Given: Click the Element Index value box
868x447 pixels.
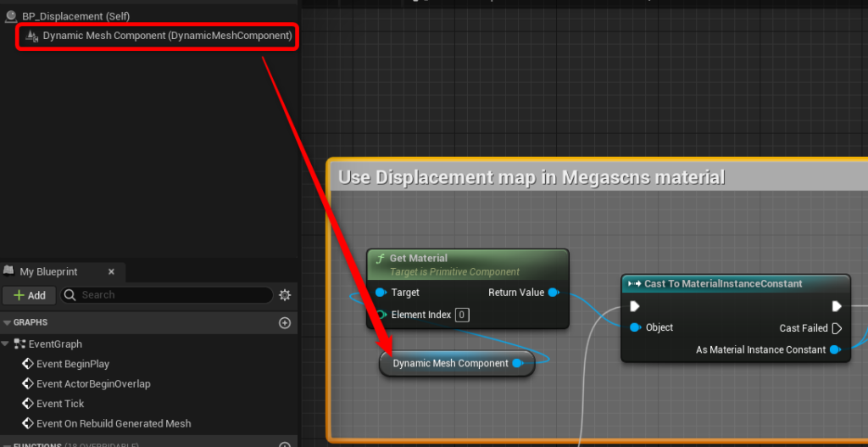Looking at the screenshot, I should pyautogui.click(x=462, y=316).
